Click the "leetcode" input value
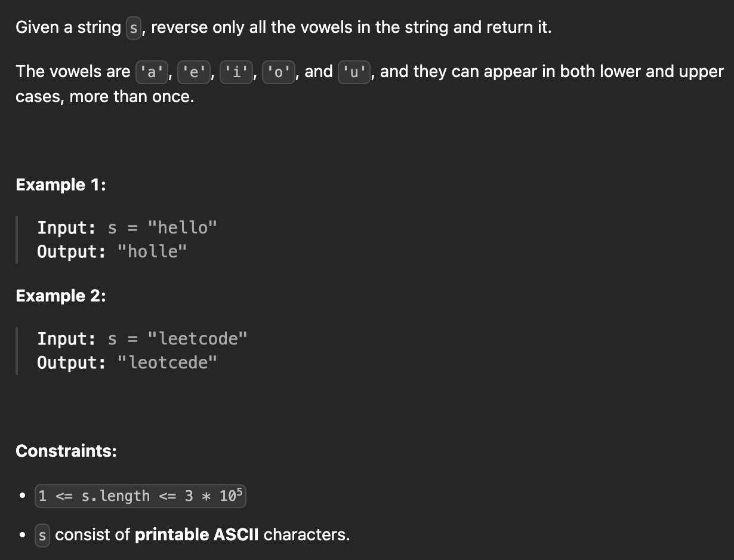 point(196,339)
